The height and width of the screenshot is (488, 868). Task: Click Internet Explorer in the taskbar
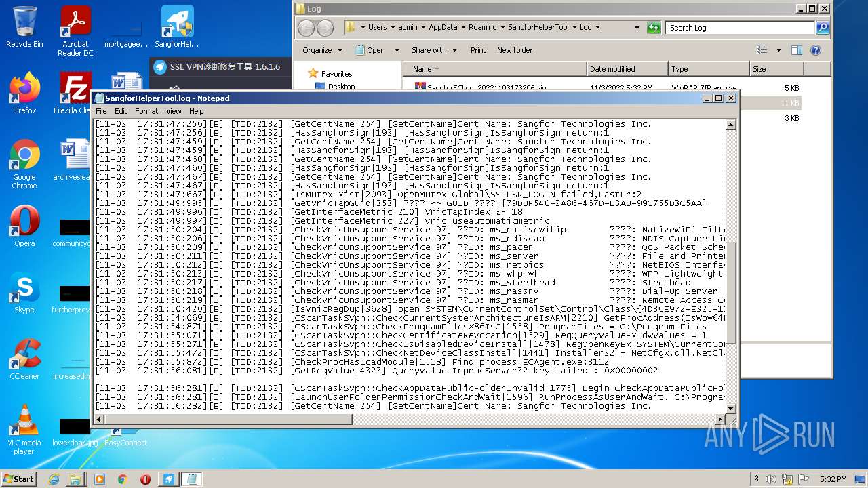click(x=54, y=479)
